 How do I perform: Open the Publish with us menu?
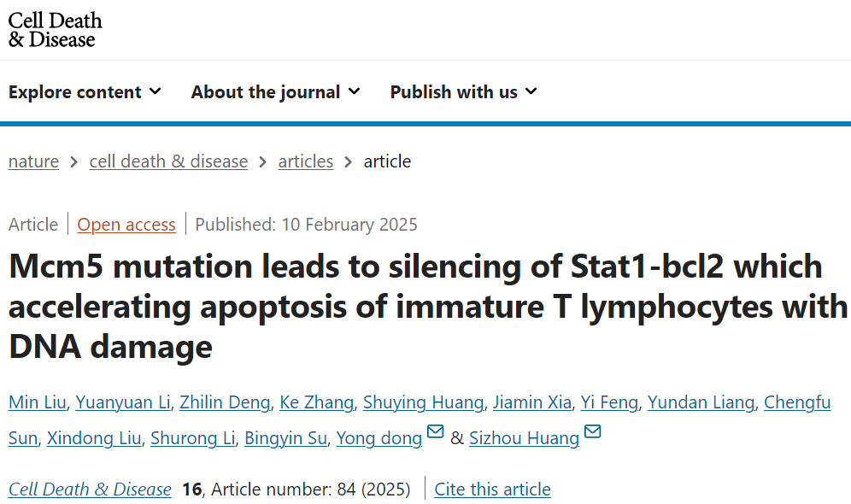click(x=463, y=91)
